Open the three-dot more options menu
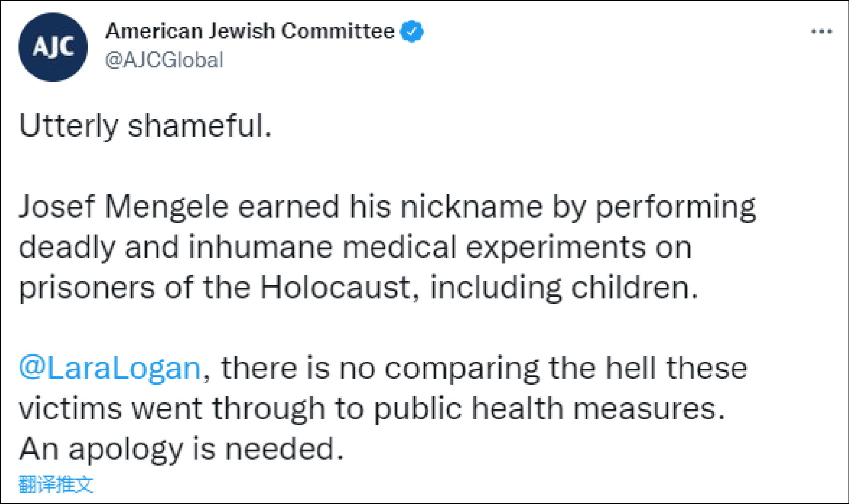 coord(821,31)
